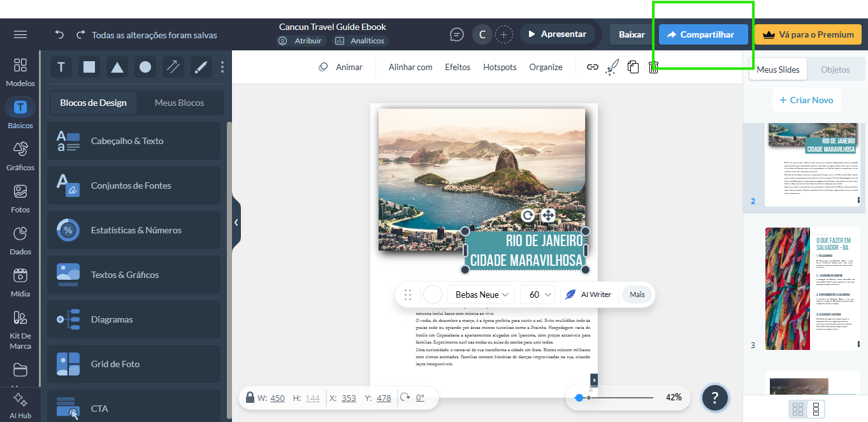Open the Hotspots menu
868x422 pixels.
tap(500, 67)
